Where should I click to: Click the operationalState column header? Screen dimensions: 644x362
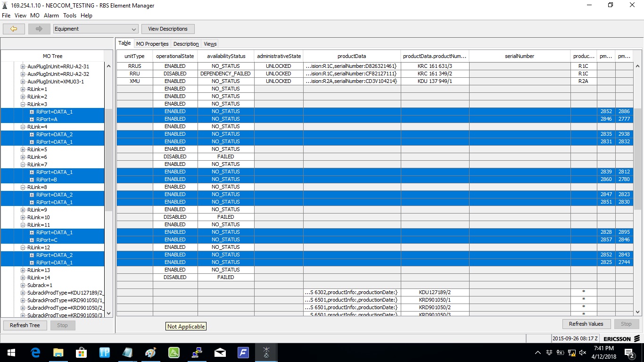click(175, 56)
